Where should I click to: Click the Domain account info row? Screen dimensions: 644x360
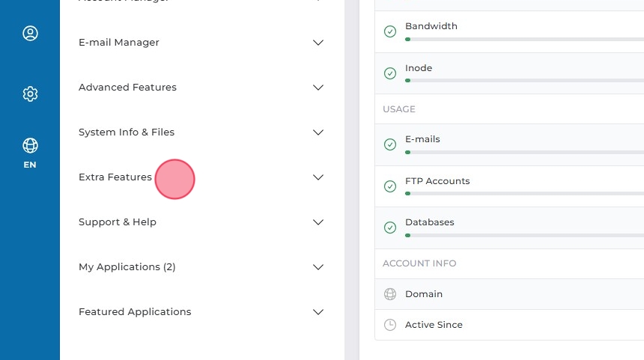tap(509, 294)
